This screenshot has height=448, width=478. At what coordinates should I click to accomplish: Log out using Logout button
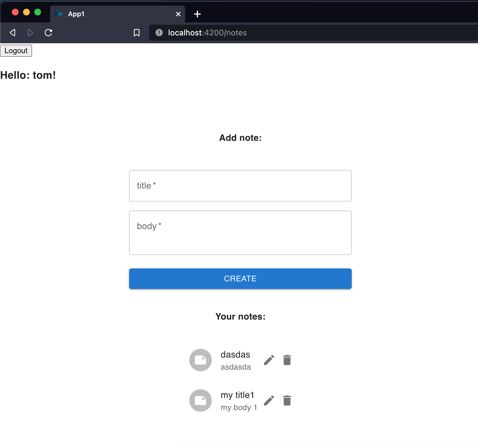(16, 51)
